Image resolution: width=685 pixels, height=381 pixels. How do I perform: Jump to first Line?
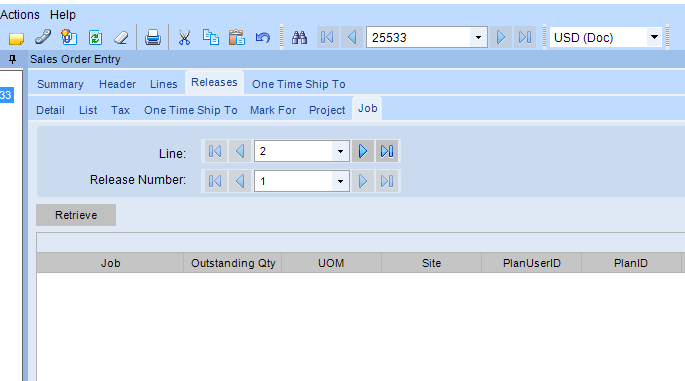[214, 151]
